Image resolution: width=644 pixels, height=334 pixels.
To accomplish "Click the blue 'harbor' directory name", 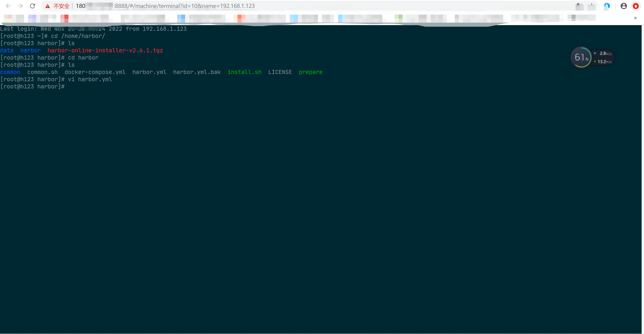I will 31,50.
